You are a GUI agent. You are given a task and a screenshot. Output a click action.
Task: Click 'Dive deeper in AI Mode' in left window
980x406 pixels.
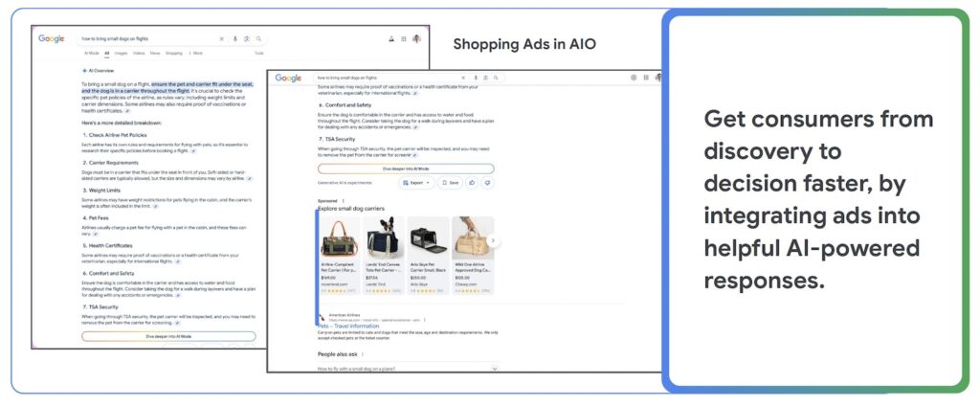(167, 336)
